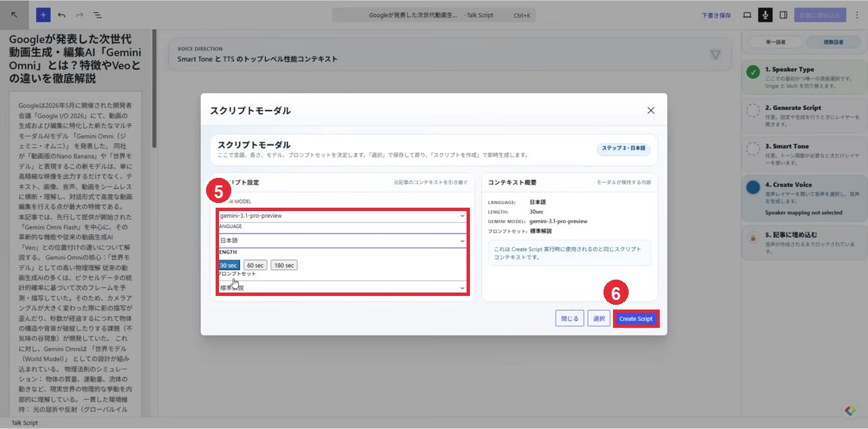Click the article title heading text

tap(75, 58)
